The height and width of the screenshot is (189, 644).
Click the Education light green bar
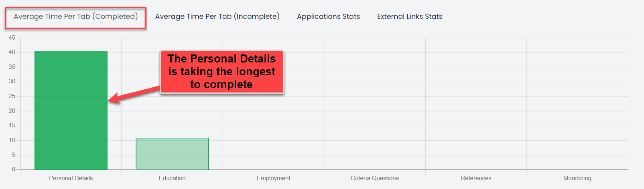172,154
